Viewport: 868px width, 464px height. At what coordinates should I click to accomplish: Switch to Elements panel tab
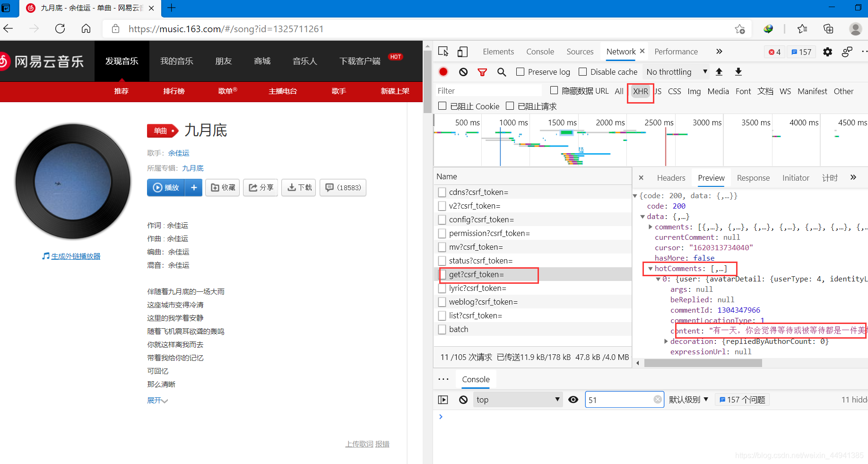coord(498,52)
